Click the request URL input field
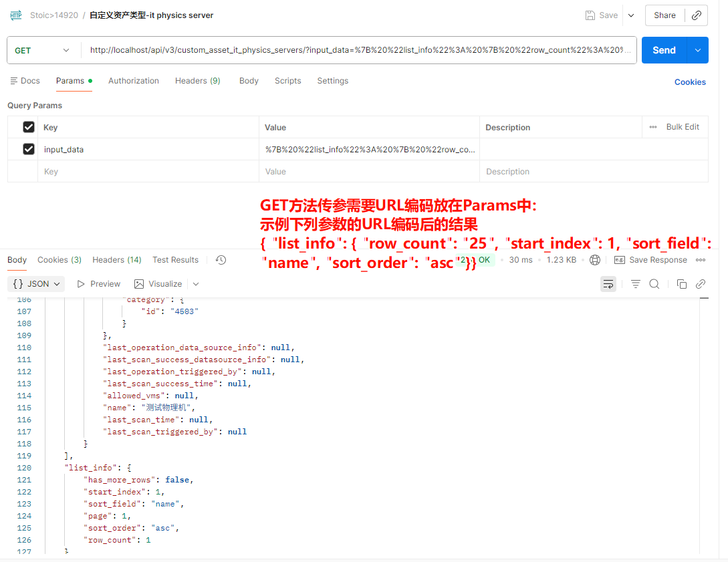The image size is (728, 562). (x=358, y=50)
